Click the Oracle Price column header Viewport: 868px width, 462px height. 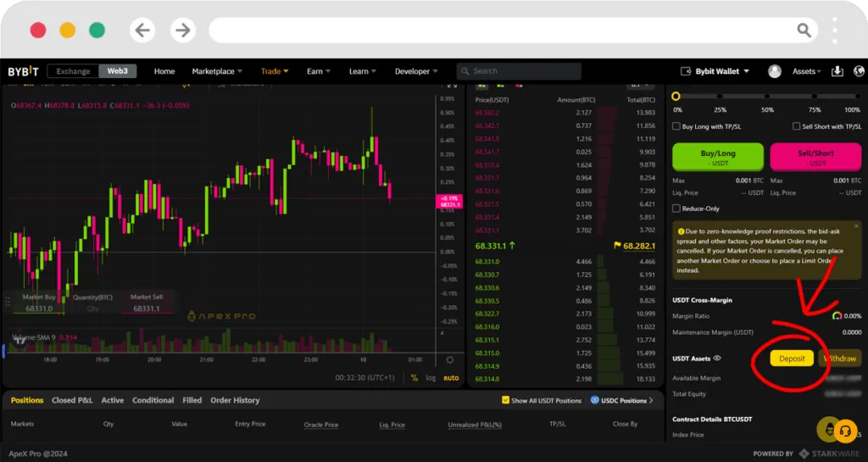321,425
